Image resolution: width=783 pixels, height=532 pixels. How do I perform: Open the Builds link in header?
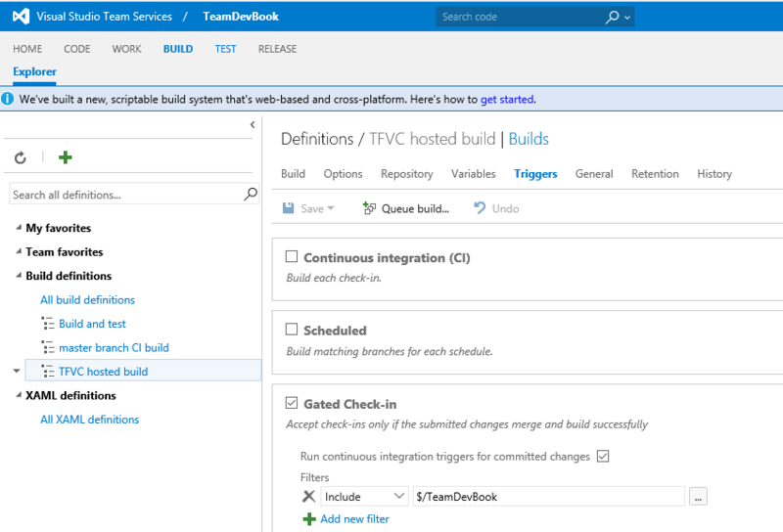529,139
